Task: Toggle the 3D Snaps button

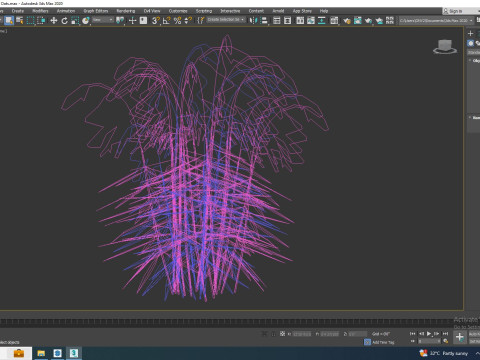Action: (156, 20)
